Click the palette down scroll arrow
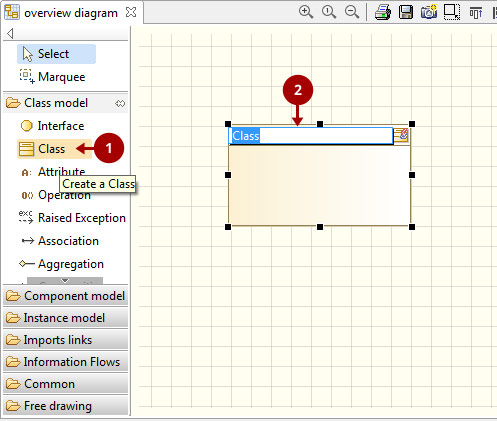This screenshot has height=421, width=497. tap(65, 280)
